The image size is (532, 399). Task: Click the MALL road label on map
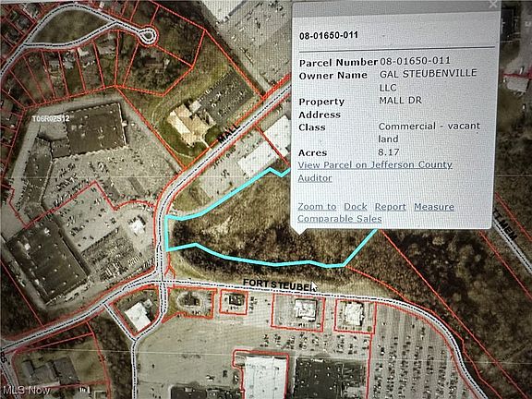(x=229, y=133)
